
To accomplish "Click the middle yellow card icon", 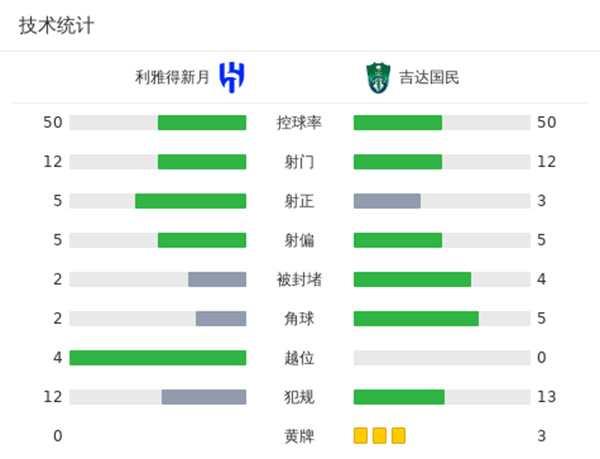I will (380, 436).
